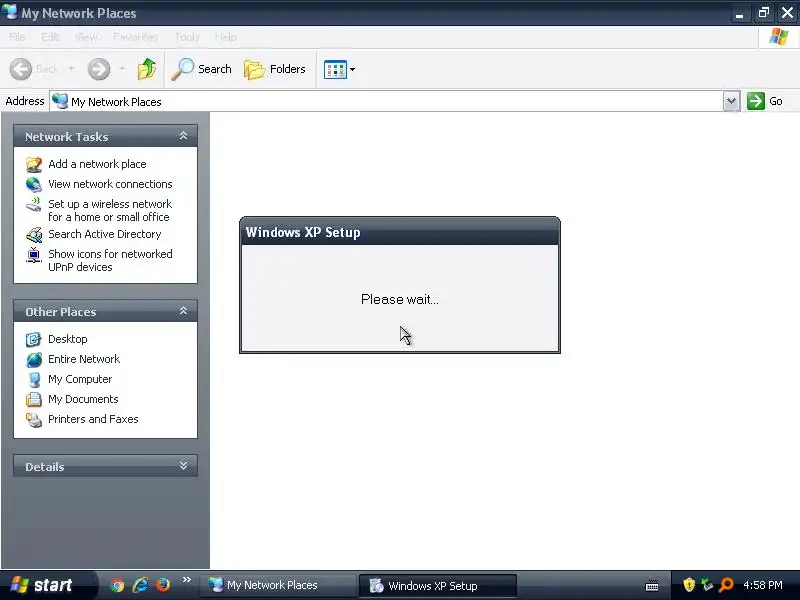Click the My Network Places icon in address bar
Viewport: 800px width, 600px height.
point(60,102)
